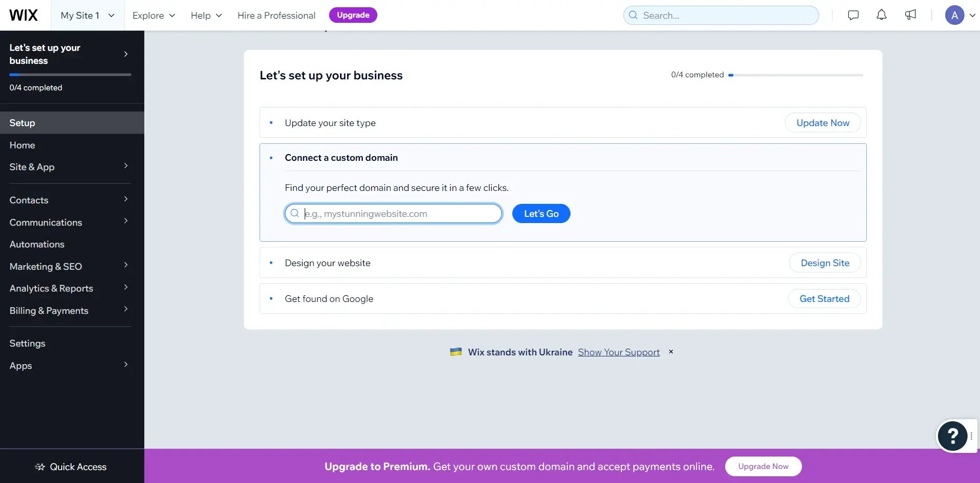Click the Quick Access star icon
Viewport: 980px width, 483px height.
click(x=40, y=467)
